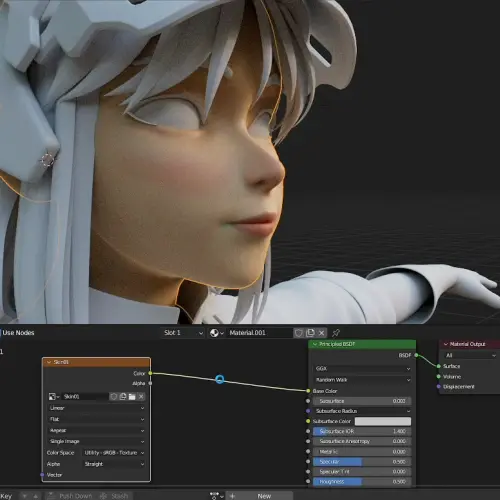Open image file with the folder icon in Skin01 node
This screenshot has height=500, width=500.
coord(132,396)
